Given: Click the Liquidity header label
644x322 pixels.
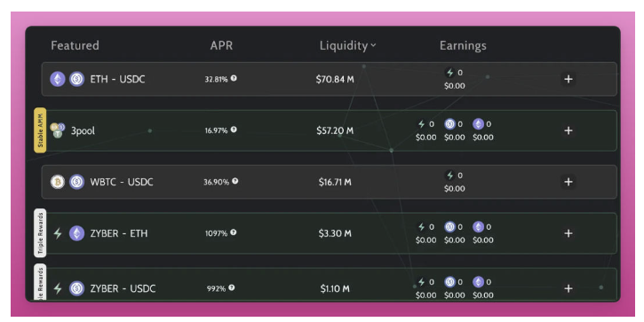Looking at the screenshot, I should coord(344,45).
